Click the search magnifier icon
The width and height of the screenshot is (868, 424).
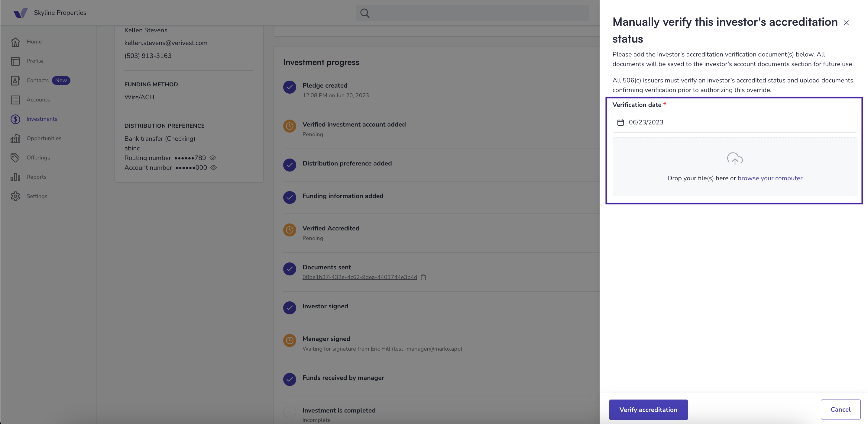[x=365, y=13]
